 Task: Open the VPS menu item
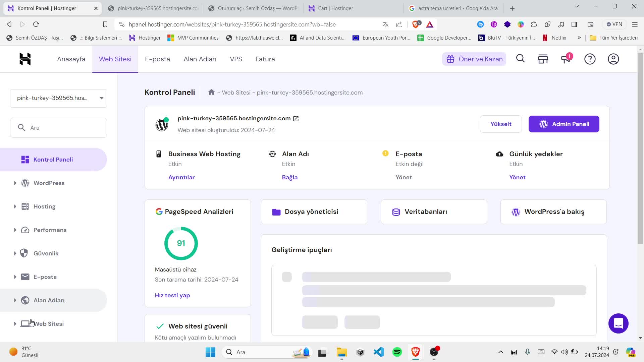click(x=236, y=59)
